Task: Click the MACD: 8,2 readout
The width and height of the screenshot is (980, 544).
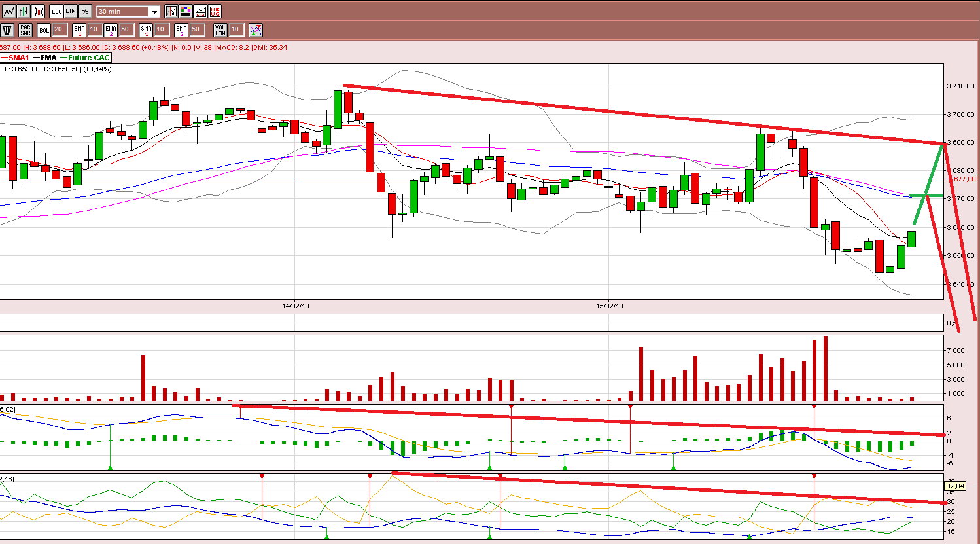Action: point(233,47)
